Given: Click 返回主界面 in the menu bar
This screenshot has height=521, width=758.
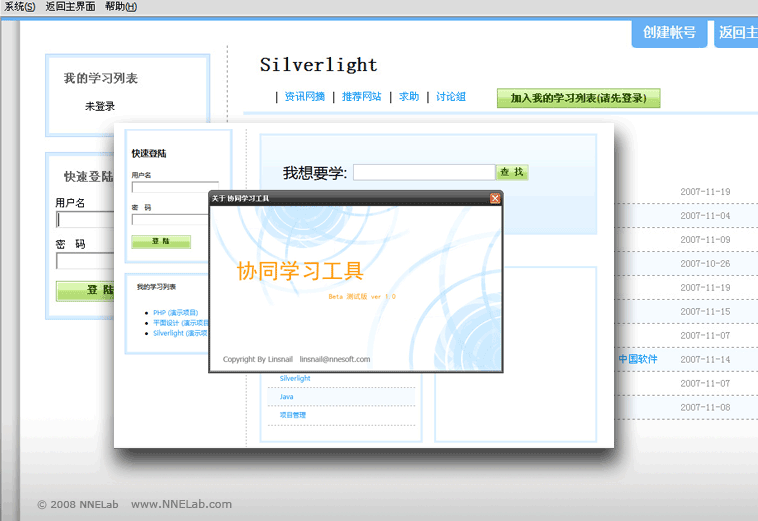Looking at the screenshot, I should [70, 7].
